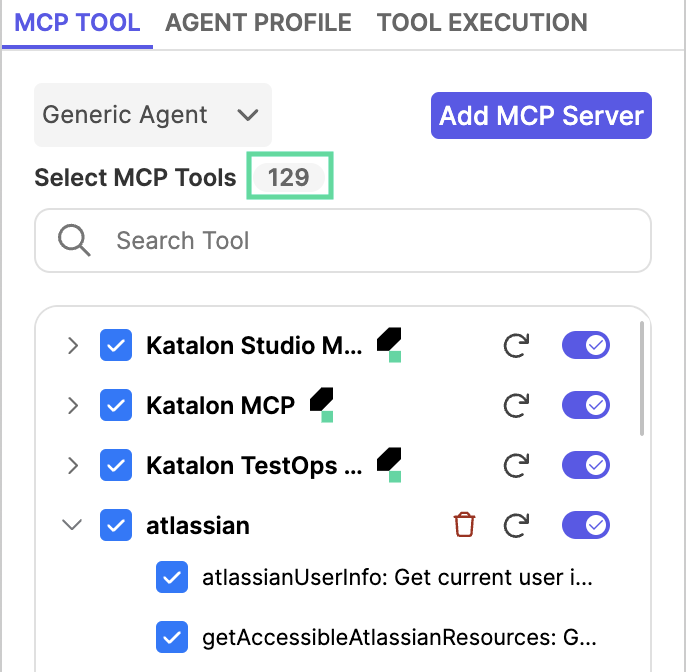Click the Katalon MCP server name
This screenshot has height=672, width=686.
(x=220, y=406)
